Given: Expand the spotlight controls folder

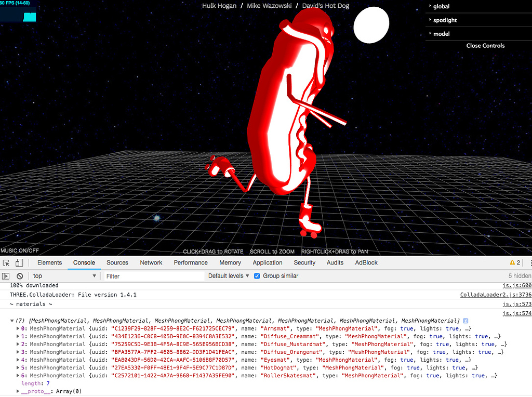Looking at the screenshot, I should 446,20.
